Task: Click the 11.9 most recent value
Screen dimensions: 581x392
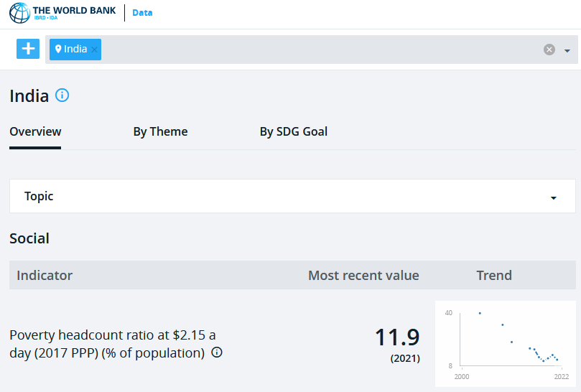Action: pos(397,337)
